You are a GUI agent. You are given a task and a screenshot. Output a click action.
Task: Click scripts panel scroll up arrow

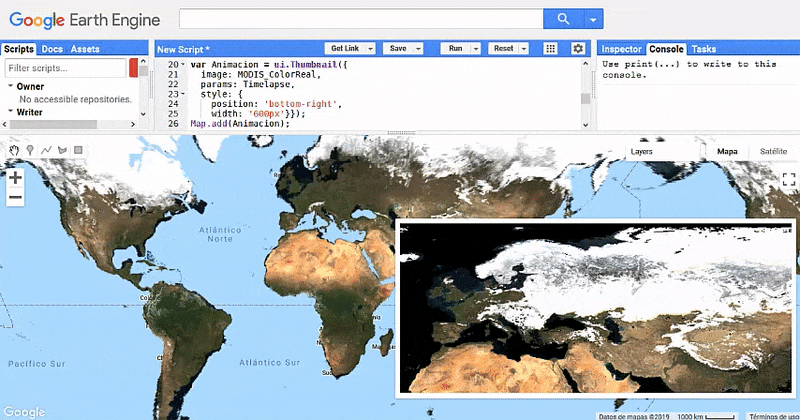pyautogui.click(x=143, y=61)
